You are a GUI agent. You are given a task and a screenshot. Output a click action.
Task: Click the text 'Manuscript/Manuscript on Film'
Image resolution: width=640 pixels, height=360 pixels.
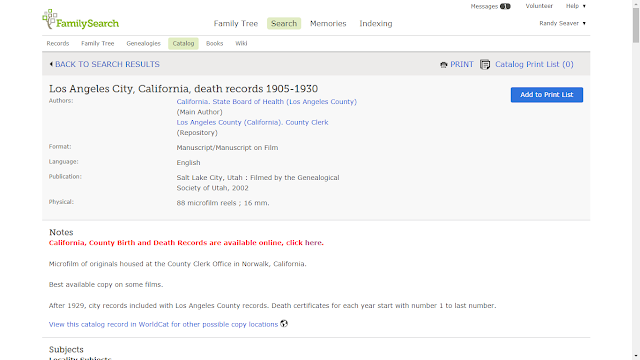point(227,148)
